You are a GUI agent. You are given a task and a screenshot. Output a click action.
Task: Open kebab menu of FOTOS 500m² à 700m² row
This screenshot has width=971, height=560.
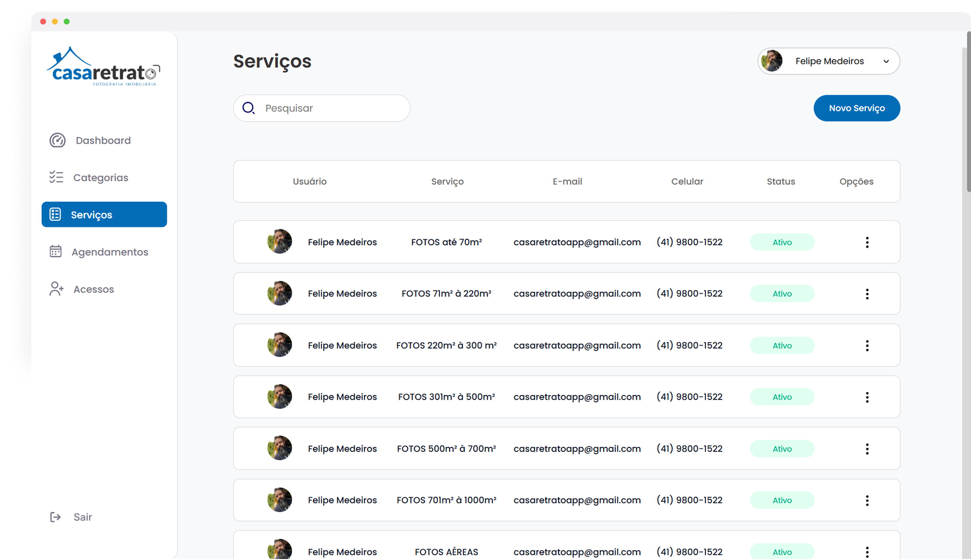(x=867, y=449)
